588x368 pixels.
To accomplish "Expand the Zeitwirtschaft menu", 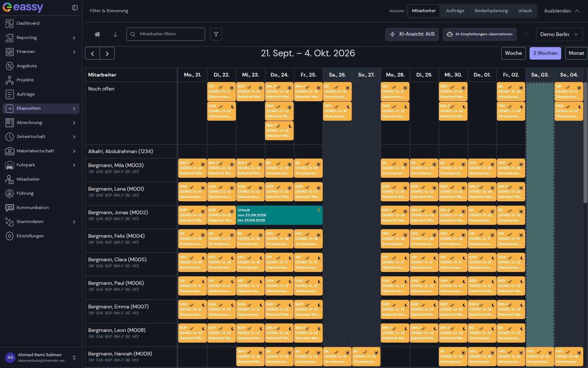I will [41, 137].
